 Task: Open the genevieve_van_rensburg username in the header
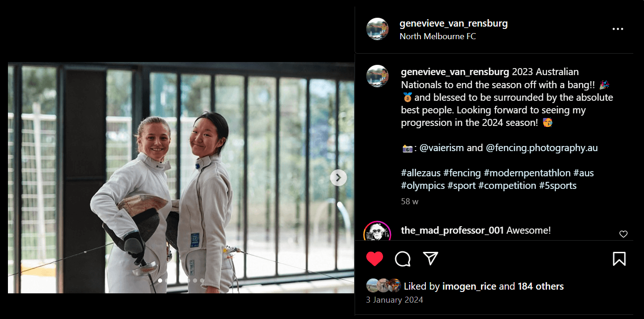(453, 23)
